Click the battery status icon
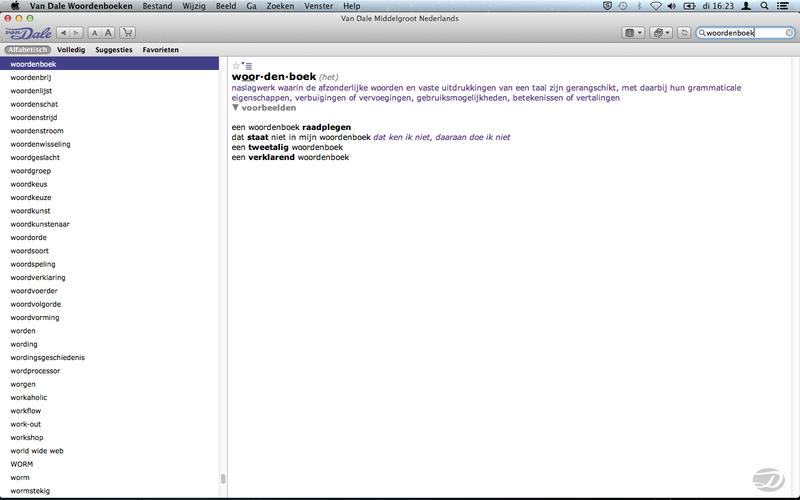 [x=689, y=6]
